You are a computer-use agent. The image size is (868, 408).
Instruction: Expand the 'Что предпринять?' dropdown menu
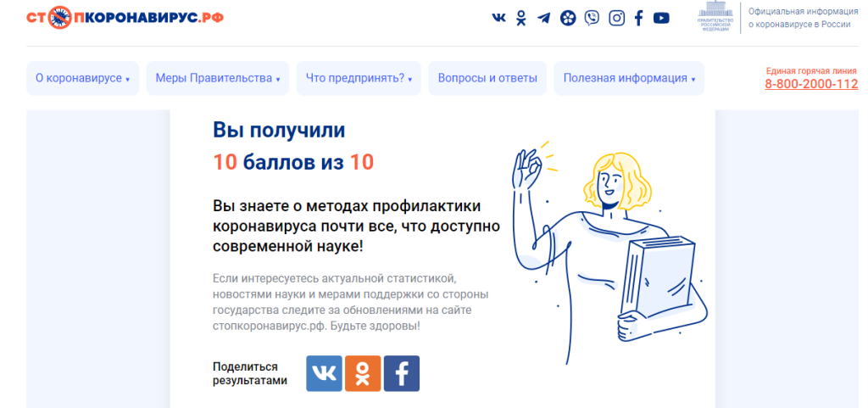359,78
